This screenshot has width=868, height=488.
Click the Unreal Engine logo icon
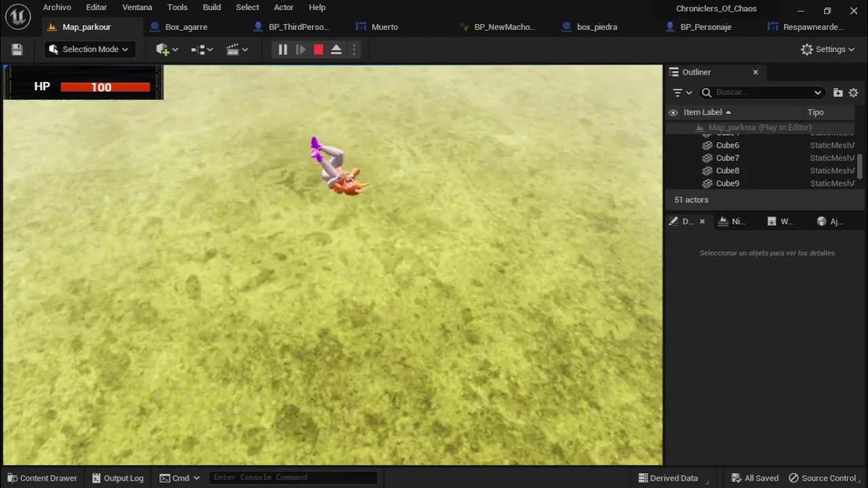(x=17, y=16)
